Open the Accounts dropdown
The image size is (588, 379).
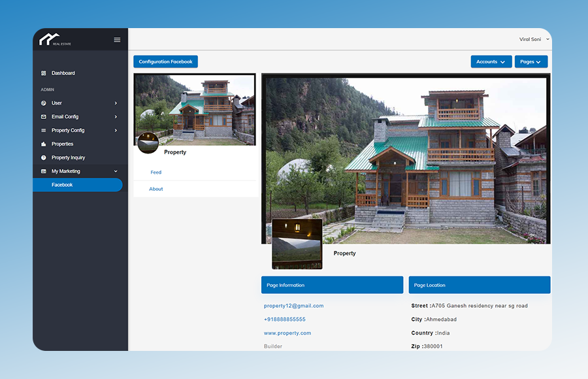point(491,61)
